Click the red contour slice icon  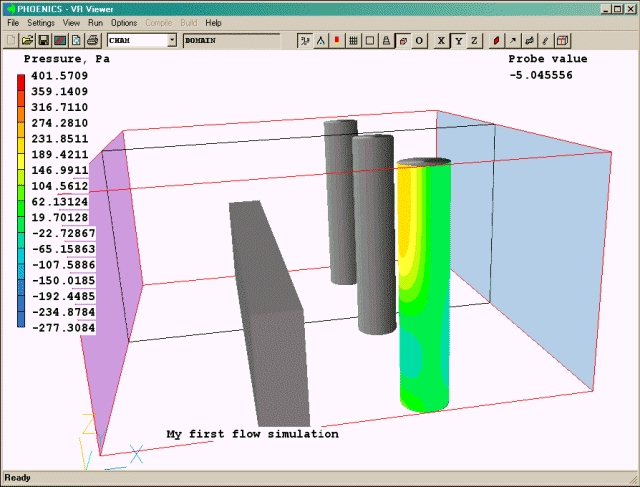coord(337,40)
